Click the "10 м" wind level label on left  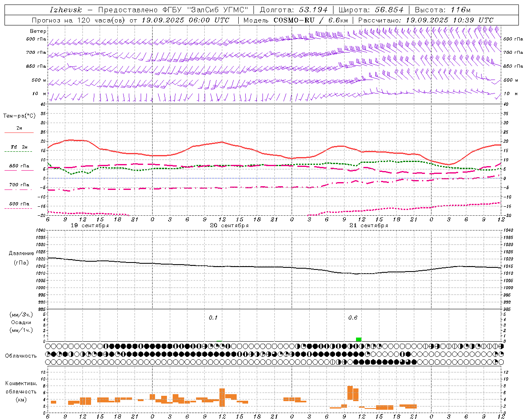[x=39, y=94]
